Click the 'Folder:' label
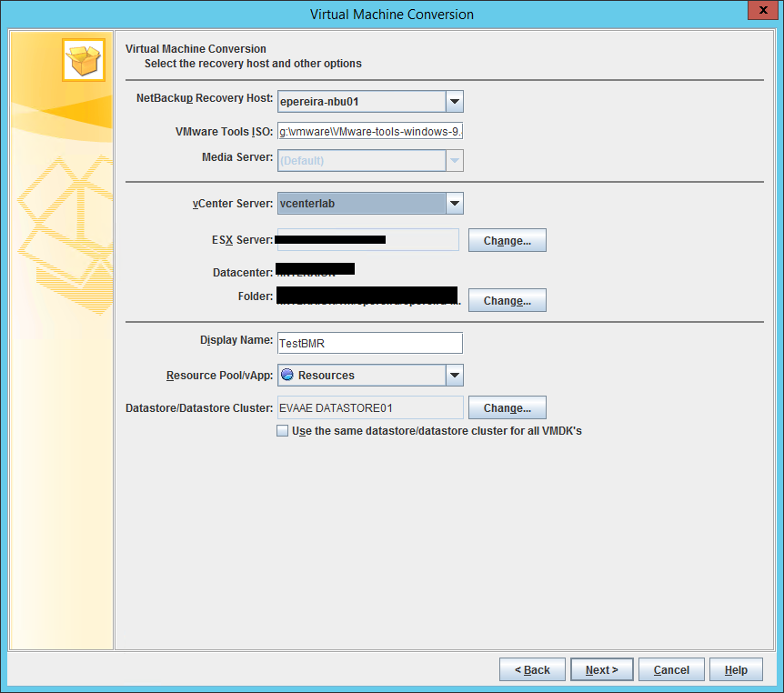The image size is (784, 693). (x=256, y=296)
